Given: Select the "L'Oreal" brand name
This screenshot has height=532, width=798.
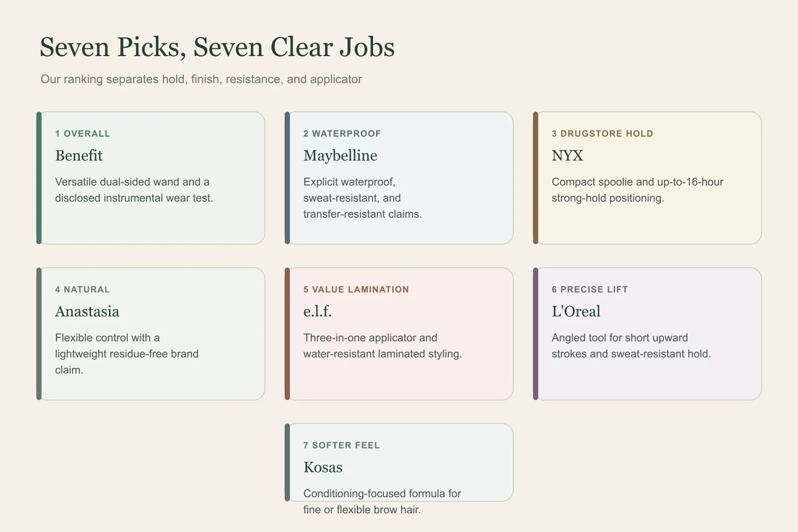Looking at the screenshot, I should 576,311.
